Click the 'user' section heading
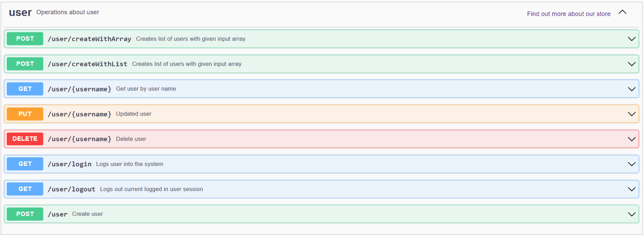 (x=20, y=12)
